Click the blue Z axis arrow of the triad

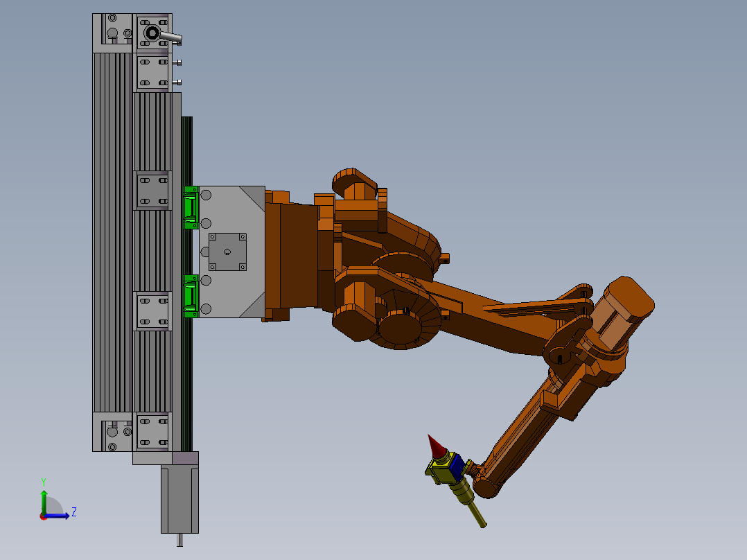point(58,516)
